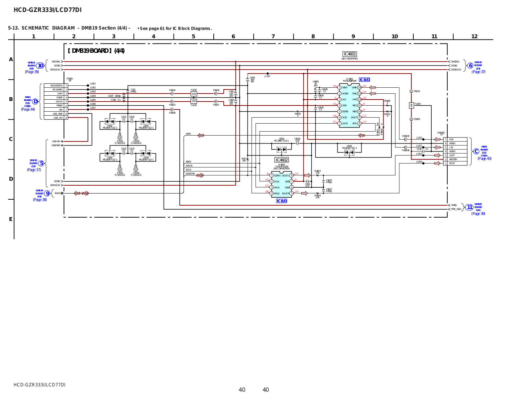Open the IC B/D label above IC4601
Viewport: 532px width, 400px height.
coord(364,80)
